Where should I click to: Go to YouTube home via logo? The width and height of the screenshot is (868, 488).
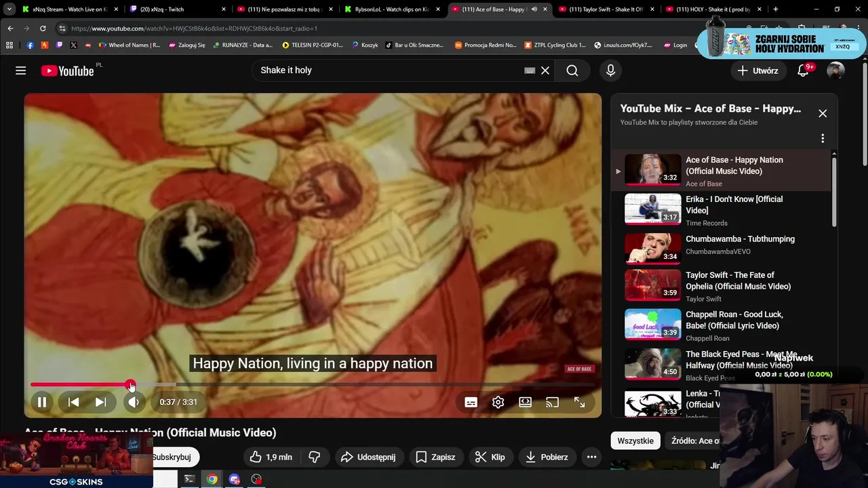point(67,70)
